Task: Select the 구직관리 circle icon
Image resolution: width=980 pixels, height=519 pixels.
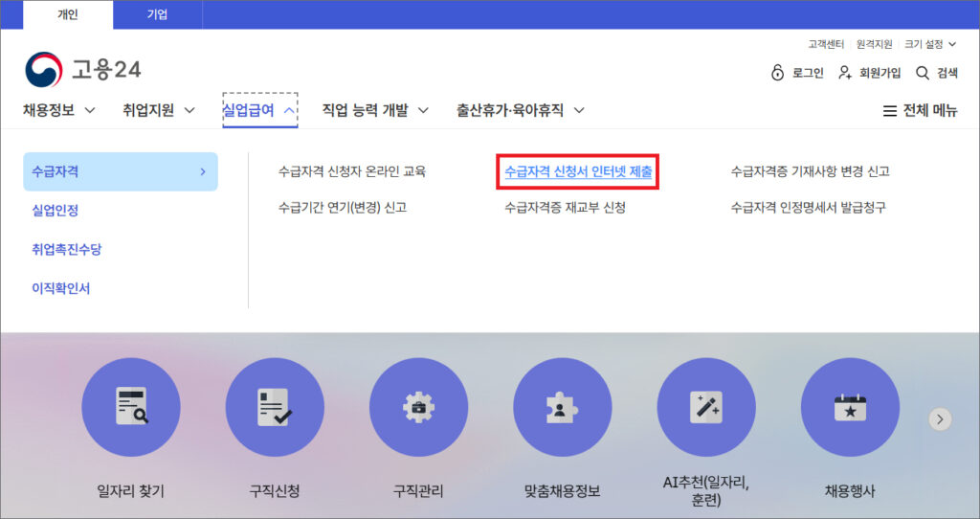Action: 418,407
